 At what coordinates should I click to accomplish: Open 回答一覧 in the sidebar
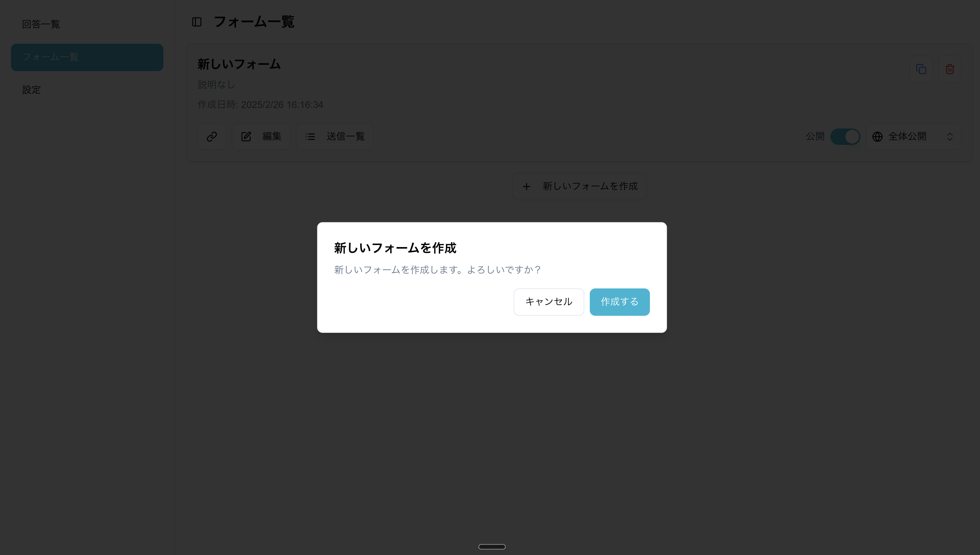pyautogui.click(x=41, y=24)
